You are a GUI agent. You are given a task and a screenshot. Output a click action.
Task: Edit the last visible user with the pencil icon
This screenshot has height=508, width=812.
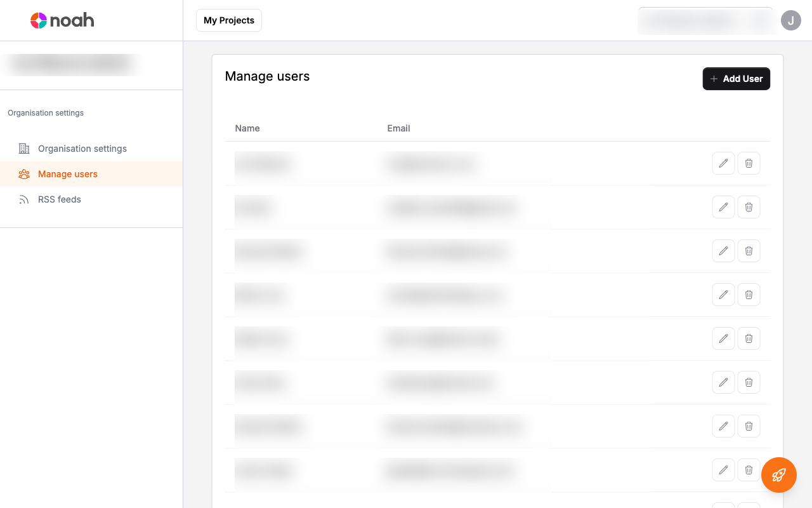(723, 470)
